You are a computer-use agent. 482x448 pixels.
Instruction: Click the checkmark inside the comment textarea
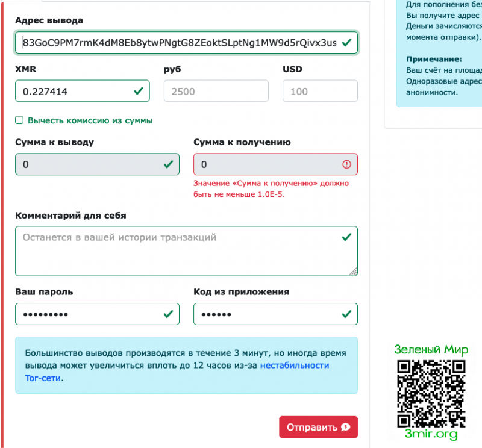[346, 237]
